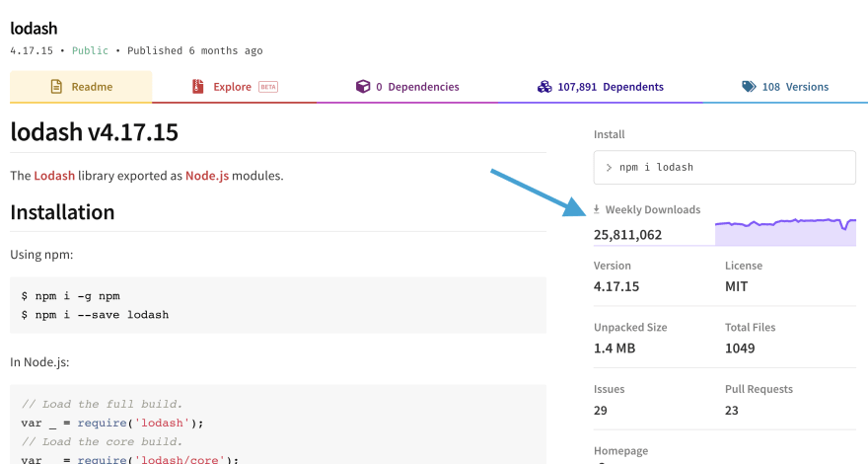The image size is (868, 464).
Task: Click the Weekly Downloads download icon
Action: pos(596,209)
